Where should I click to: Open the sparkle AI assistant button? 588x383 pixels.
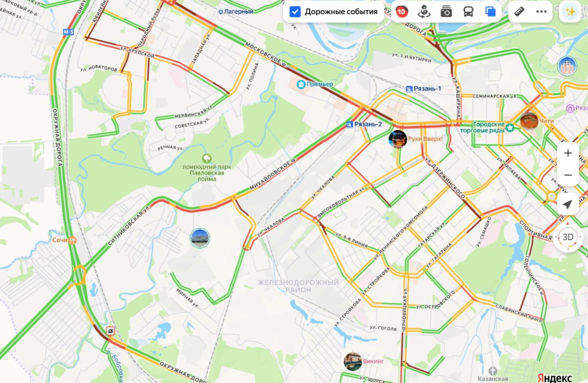coord(570,12)
